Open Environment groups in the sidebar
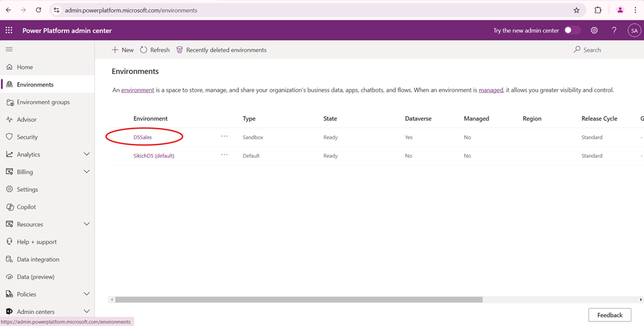The image size is (644, 326). [43, 102]
